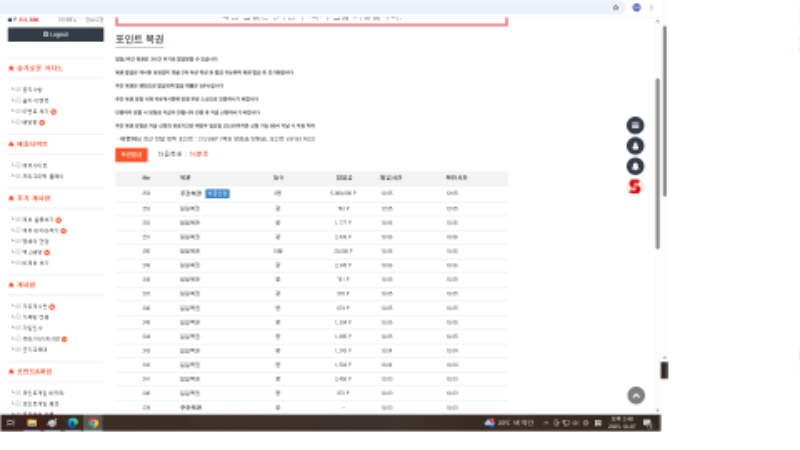
Task: Open the first orange star sidebar section header
Action: [x=39, y=68]
